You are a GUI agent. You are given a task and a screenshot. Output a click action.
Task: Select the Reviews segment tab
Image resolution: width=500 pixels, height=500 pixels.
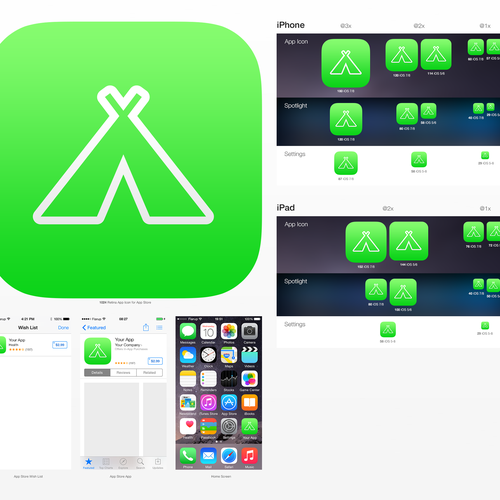point(123,373)
